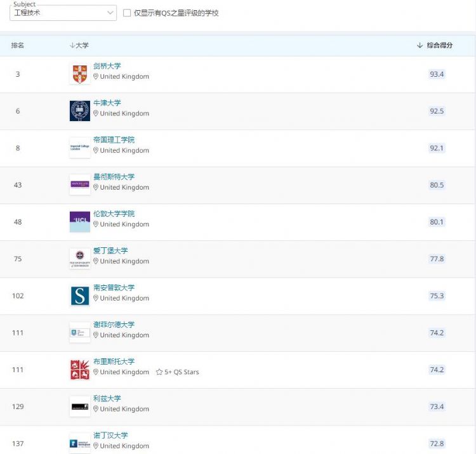476x454 pixels.
Task: Open the 诺丁汉大学 link
Action: (x=110, y=436)
